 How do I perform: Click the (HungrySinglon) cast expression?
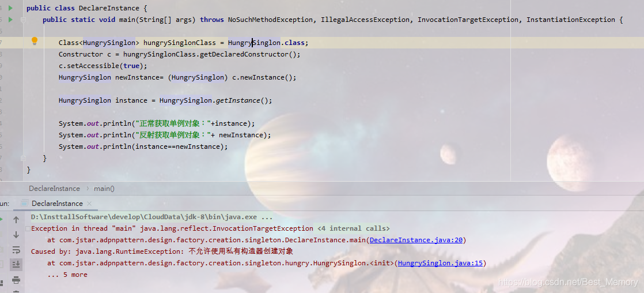point(198,77)
